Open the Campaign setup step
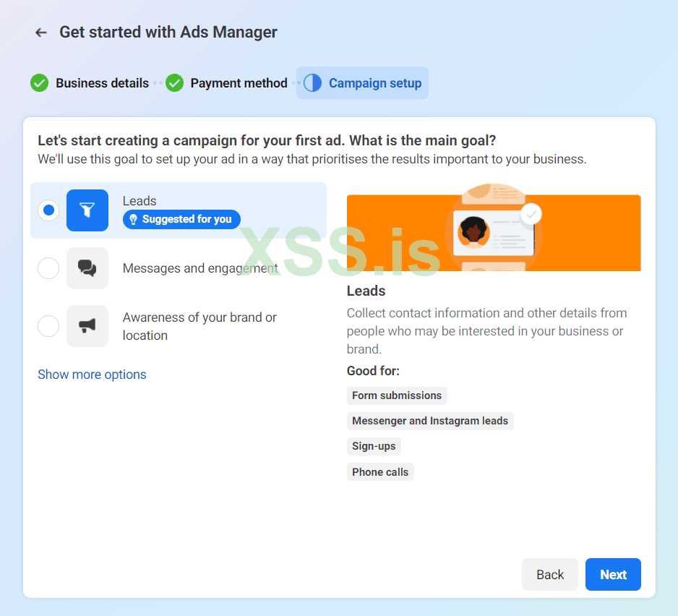678x616 pixels. click(x=374, y=83)
